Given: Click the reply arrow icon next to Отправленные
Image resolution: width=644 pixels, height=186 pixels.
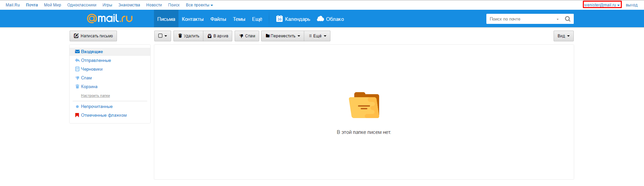Looking at the screenshot, I should [77, 60].
